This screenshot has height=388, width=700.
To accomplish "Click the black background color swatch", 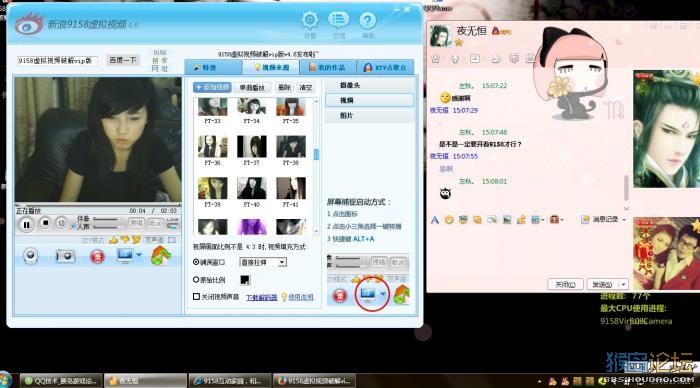I will click(245, 280).
